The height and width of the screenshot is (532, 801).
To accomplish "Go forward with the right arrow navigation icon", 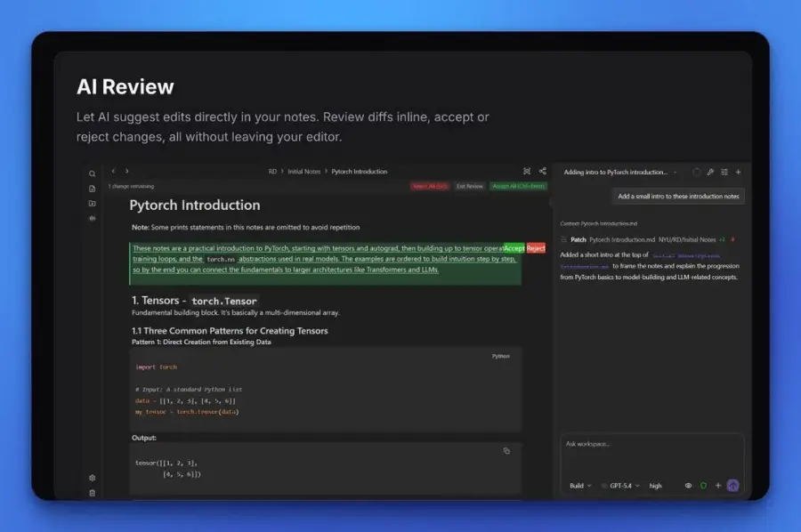I will coord(127,171).
